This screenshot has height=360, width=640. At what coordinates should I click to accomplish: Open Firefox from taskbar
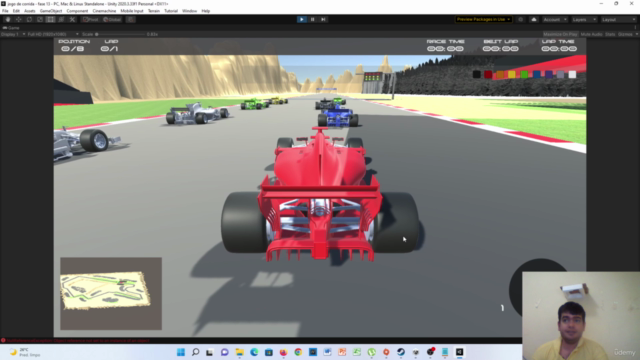click(284, 352)
